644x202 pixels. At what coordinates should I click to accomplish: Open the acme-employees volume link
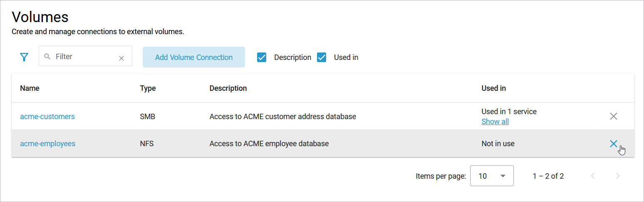48,144
